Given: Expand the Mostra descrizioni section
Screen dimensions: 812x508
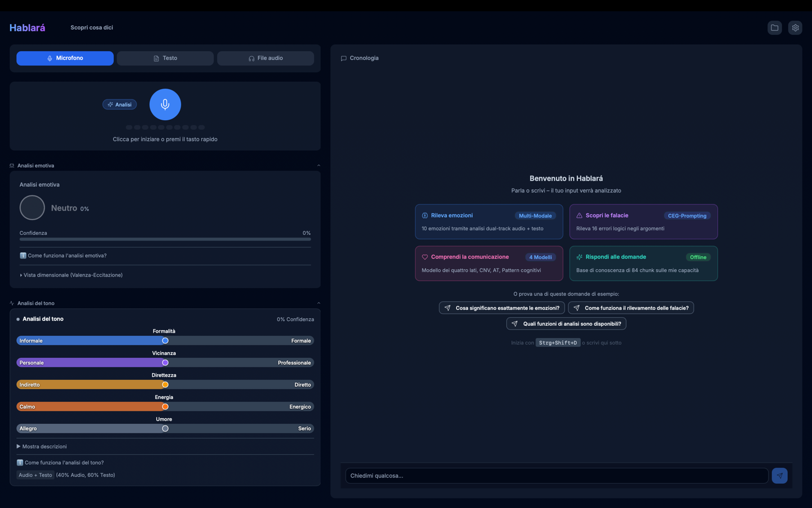Looking at the screenshot, I should (x=42, y=446).
